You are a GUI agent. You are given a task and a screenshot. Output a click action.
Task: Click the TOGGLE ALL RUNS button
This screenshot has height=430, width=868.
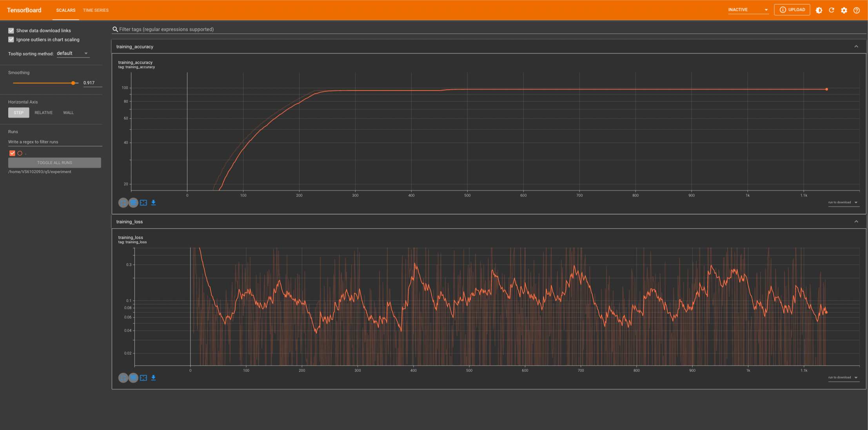click(54, 163)
